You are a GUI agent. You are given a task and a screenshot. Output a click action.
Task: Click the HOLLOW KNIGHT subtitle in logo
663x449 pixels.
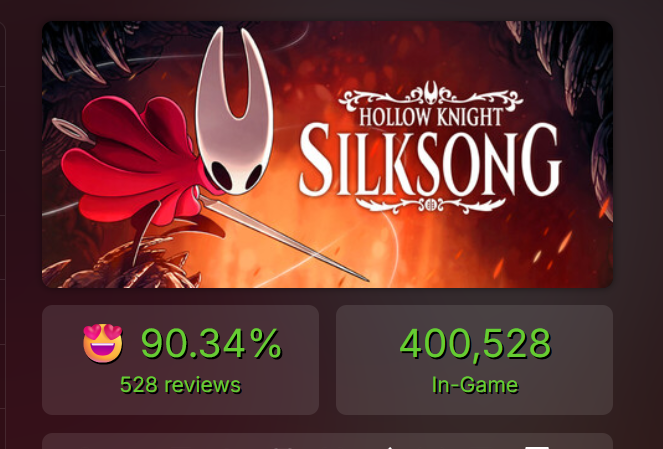point(431,117)
